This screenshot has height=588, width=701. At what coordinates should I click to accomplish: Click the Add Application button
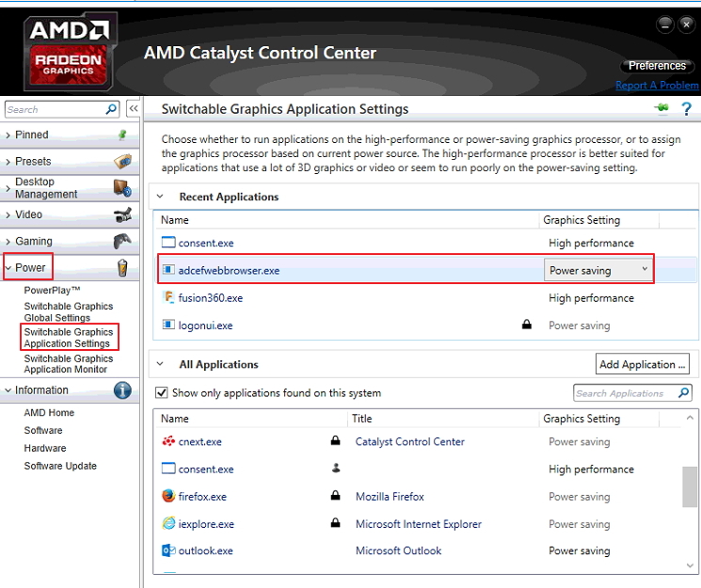pos(643,364)
